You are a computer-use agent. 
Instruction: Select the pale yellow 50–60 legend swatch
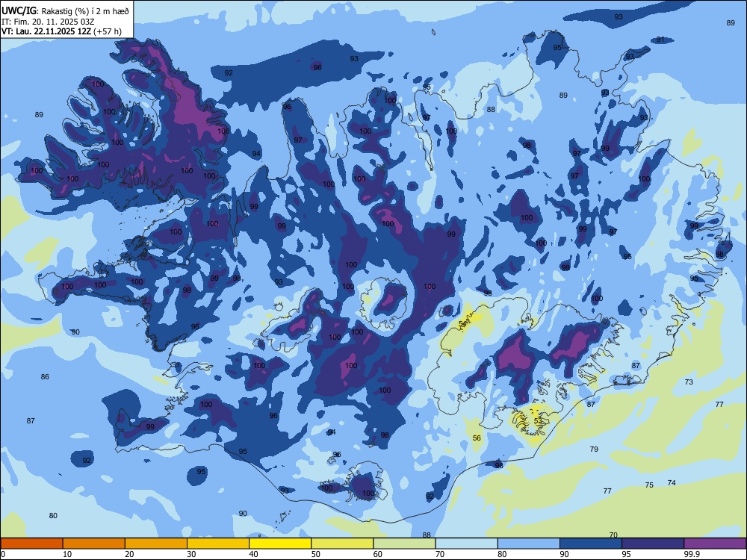[343, 544]
